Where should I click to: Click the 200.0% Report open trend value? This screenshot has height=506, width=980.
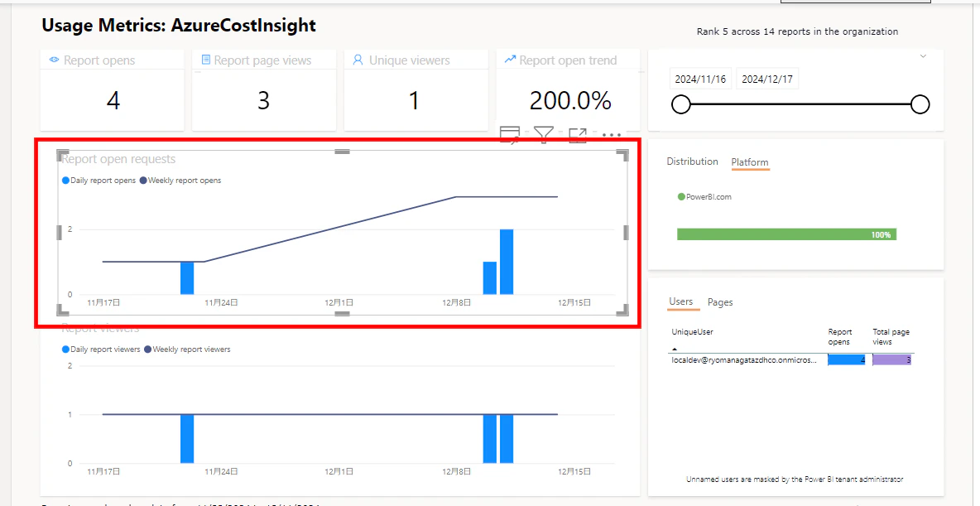(x=569, y=100)
